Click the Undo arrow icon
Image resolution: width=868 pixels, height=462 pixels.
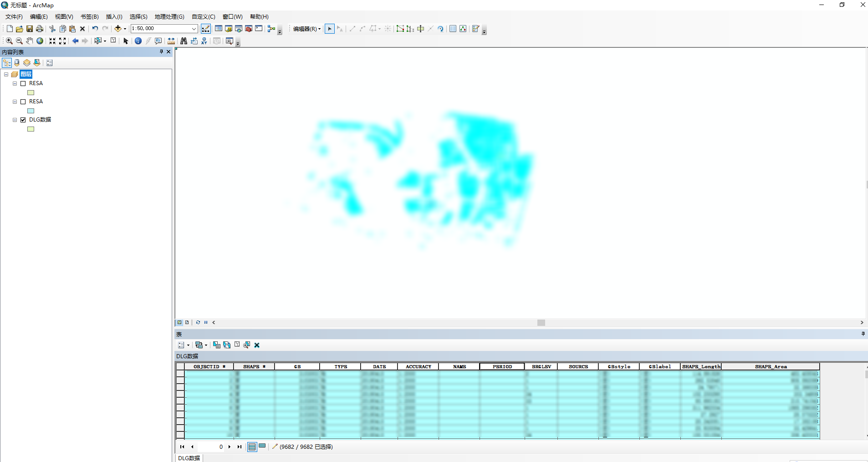point(95,29)
